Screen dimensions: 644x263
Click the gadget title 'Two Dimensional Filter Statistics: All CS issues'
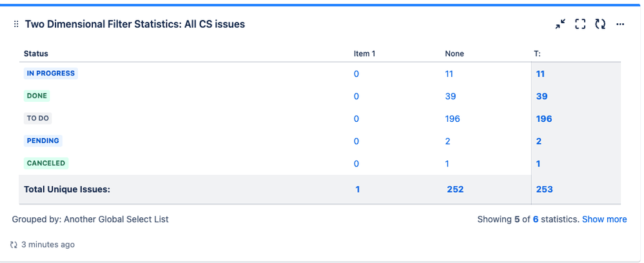click(x=135, y=24)
